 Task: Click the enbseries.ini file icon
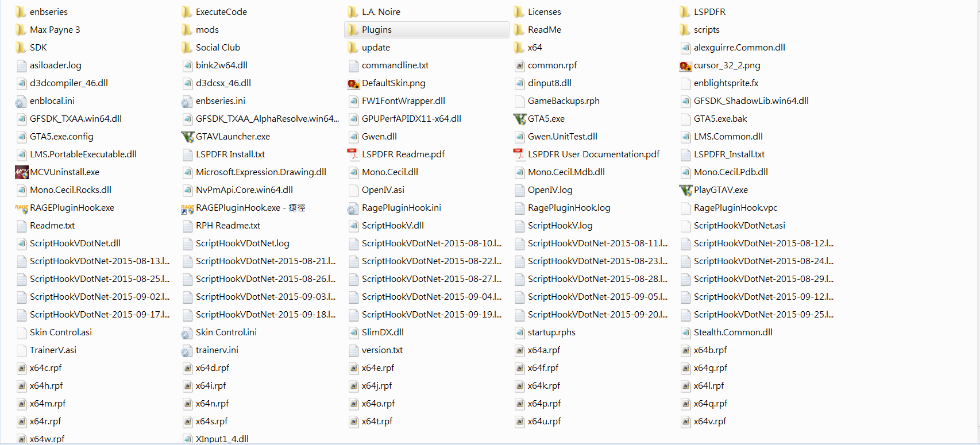(x=187, y=101)
